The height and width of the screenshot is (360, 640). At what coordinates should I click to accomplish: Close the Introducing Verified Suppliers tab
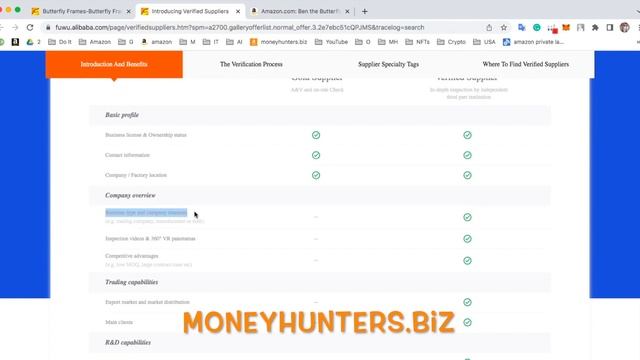238,11
